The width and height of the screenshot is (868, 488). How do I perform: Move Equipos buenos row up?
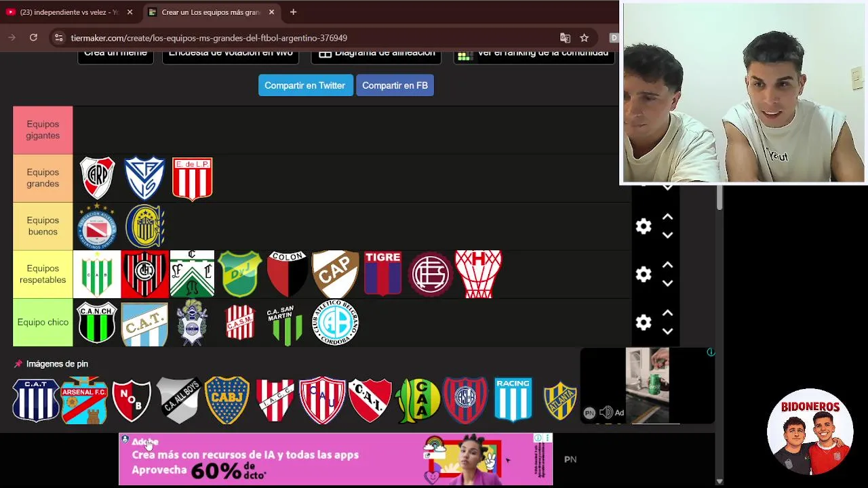pyautogui.click(x=667, y=217)
